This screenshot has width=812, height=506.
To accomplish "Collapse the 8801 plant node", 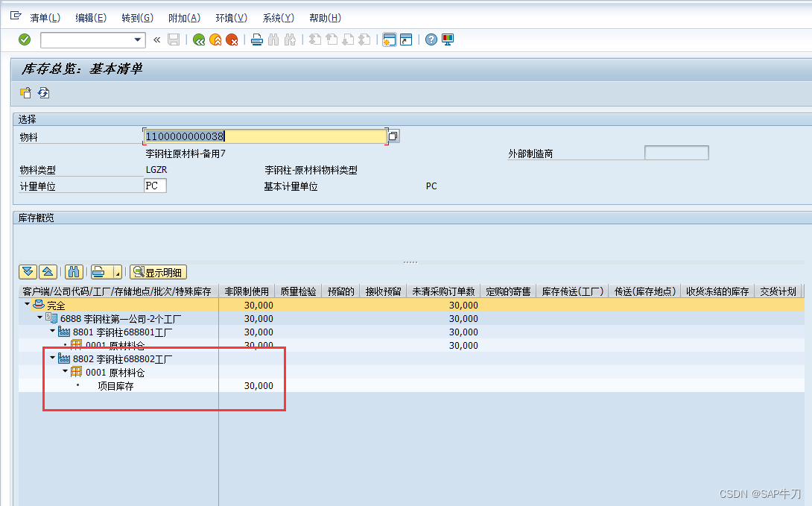I will 52,331.
